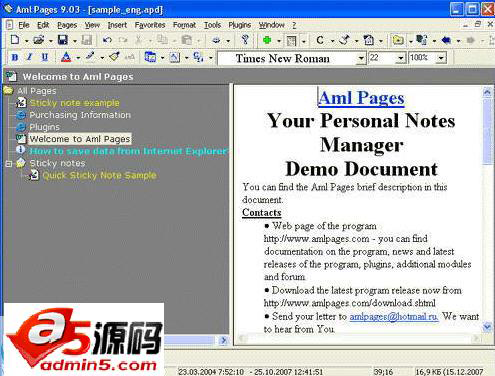Open the Insert menu
This screenshot has height=376, width=495.
[x=117, y=25]
